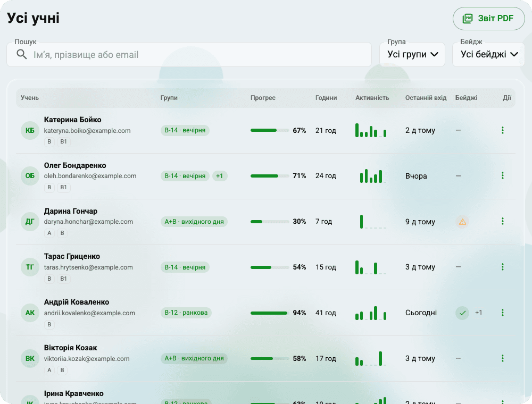Open actions menu for Катерина Бойко
This screenshot has width=532, height=404.
pos(503,130)
